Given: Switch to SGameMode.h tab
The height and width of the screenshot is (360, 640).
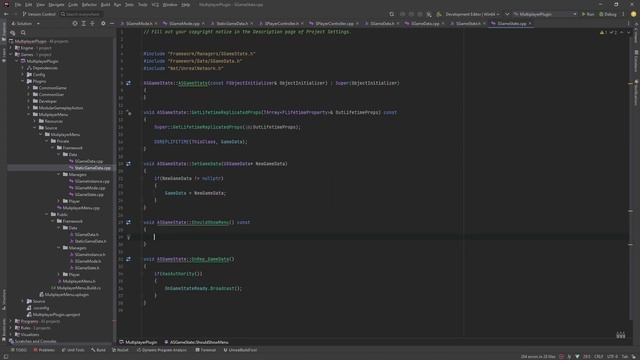Looking at the screenshot, I should (139, 24).
